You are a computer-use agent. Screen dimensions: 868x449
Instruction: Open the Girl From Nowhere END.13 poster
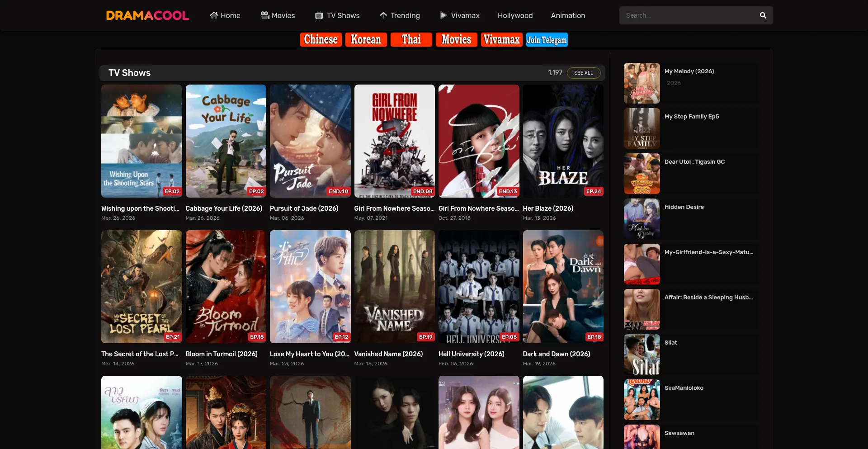pyautogui.click(x=479, y=141)
